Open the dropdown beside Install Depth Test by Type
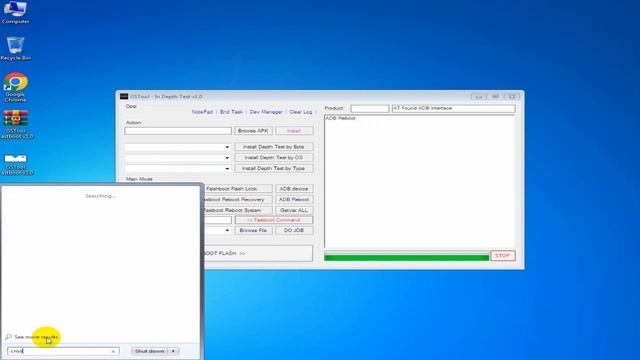This screenshot has width=640, height=360. (x=227, y=168)
